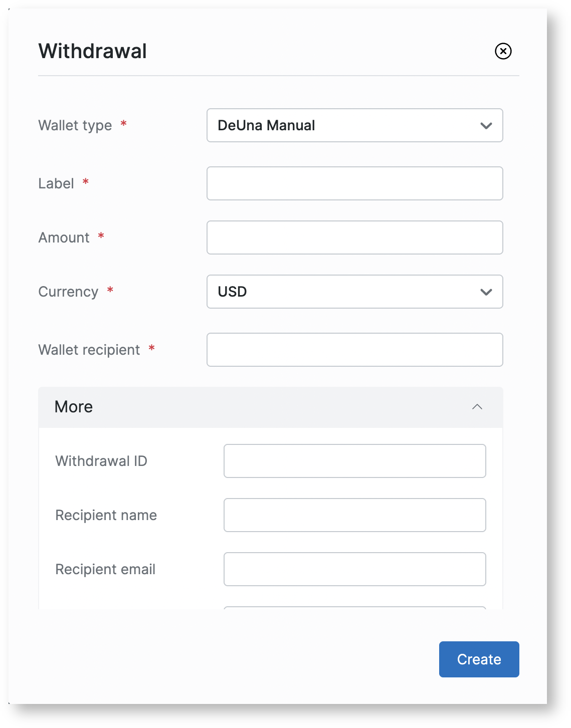Open the Wallet type dropdown
The image size is (571, 728).
pos(354,125)
